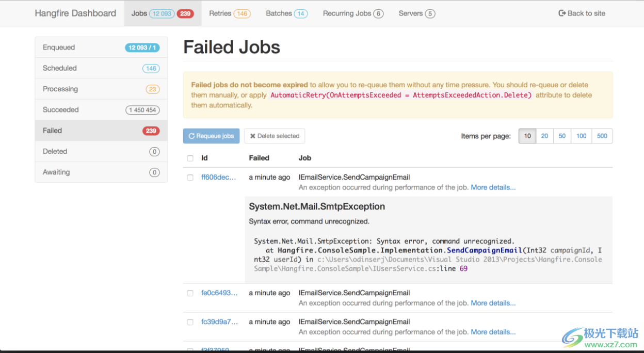Open the Recurring Jobs tab
This screenshot has width=644, height=353.
[x=353, y=13]
